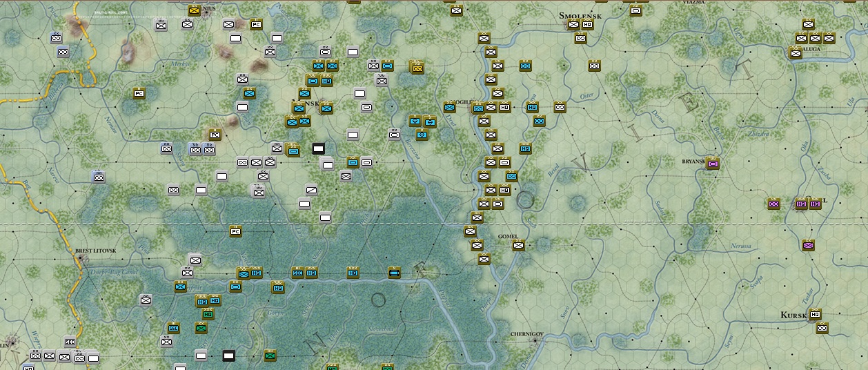
Task: Select the gray cavalry counter with diagonal slash
Action: tap(311, 190)
